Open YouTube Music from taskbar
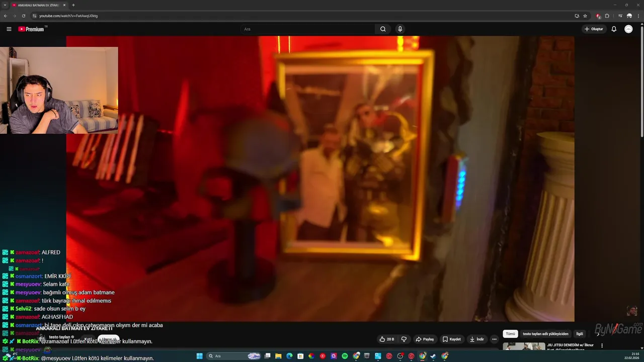 (x=323, y=356)
